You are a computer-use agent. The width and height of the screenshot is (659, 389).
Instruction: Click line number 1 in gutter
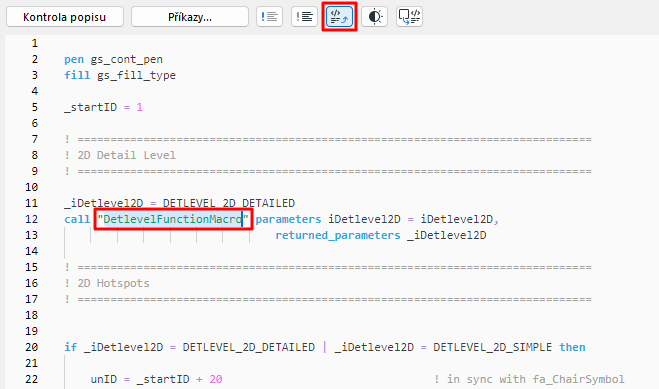tap(34, 44)
